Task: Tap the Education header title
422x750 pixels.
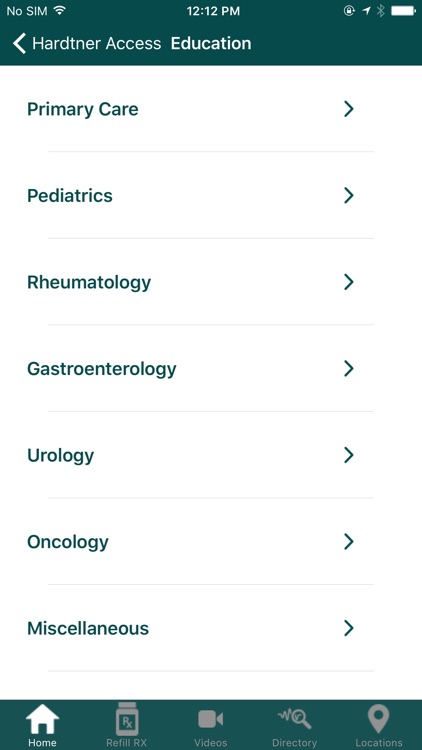Action: (x=211, y=44)
